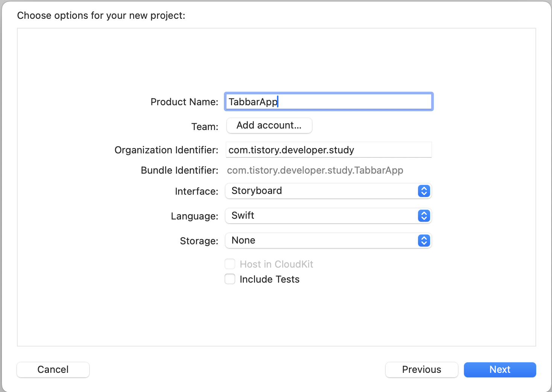
Task: Click the "Organization Identifier:" label
Action: (x=166, y=150)
